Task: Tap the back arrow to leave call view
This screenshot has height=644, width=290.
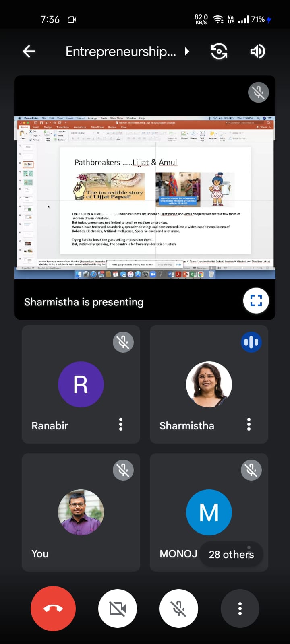Action: pos(29,52)
